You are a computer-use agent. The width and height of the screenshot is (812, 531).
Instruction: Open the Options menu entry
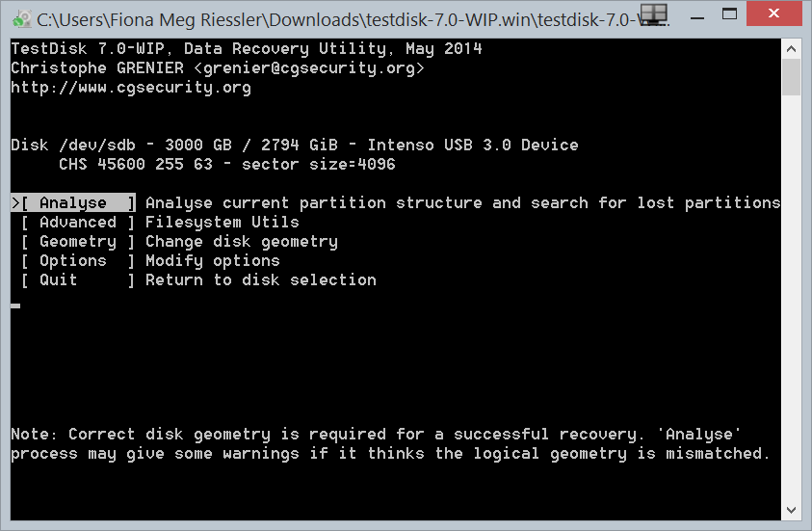pos(73,261)
